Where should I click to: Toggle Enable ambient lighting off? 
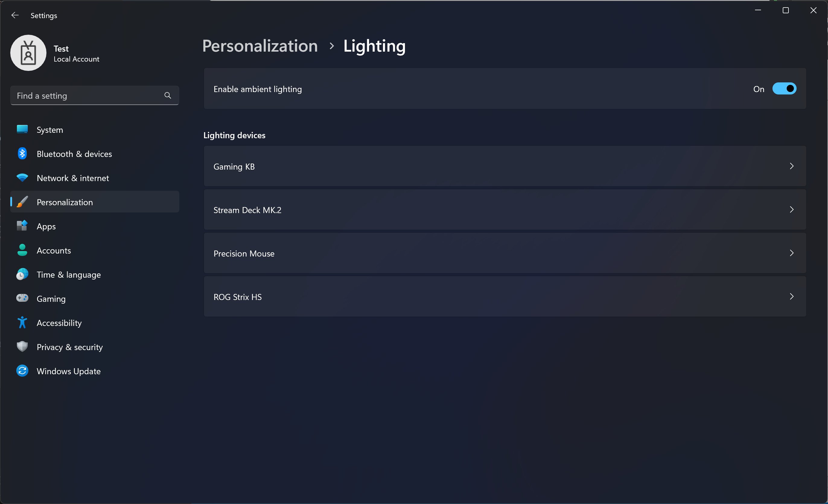click(x=784, y=89)
